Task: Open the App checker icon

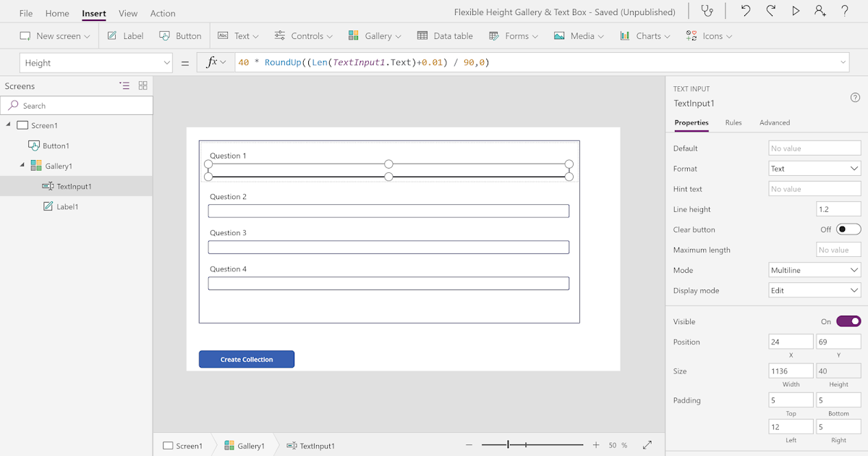Action: point(707,11)
